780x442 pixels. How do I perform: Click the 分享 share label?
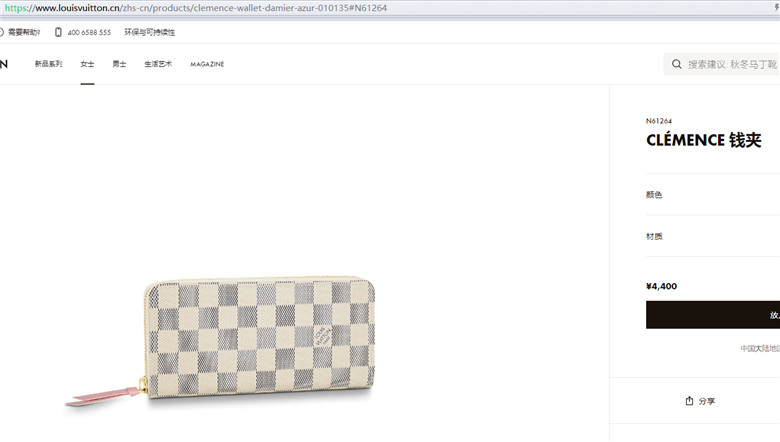pyautogui.click(x=706, y=401)
